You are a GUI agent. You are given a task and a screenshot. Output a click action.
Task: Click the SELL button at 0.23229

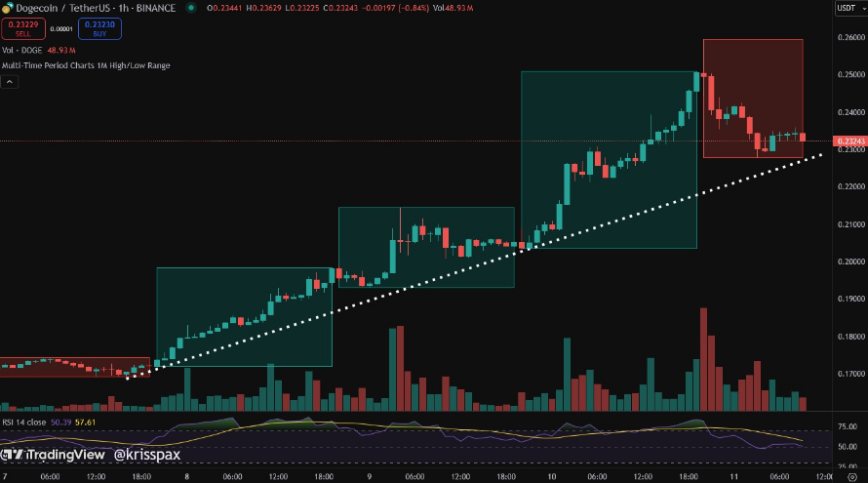[23, 29]
